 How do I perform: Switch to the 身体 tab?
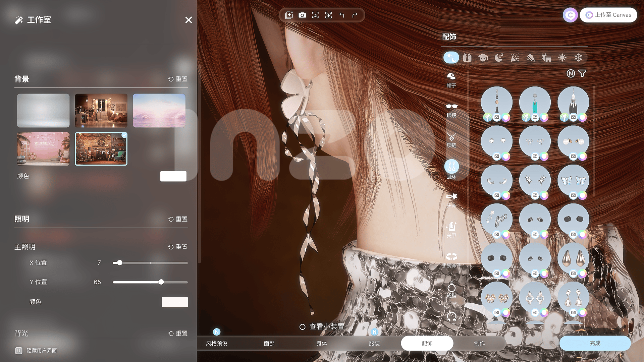322,343
